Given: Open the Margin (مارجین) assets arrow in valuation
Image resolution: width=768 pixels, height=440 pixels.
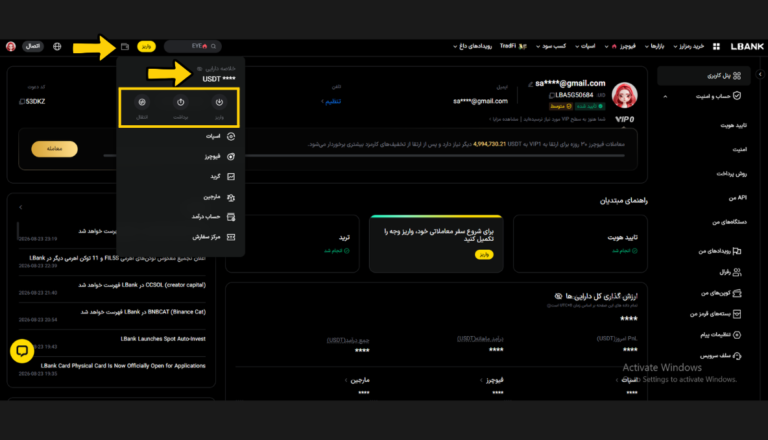Looking at the screenshot, I should [346, 380].
